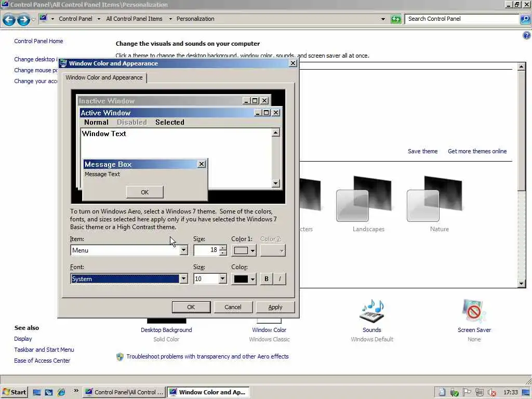Viewport: 532px width, 399px height.
Task: Open the Font dropdown showing System
Action: click(183, 279)
